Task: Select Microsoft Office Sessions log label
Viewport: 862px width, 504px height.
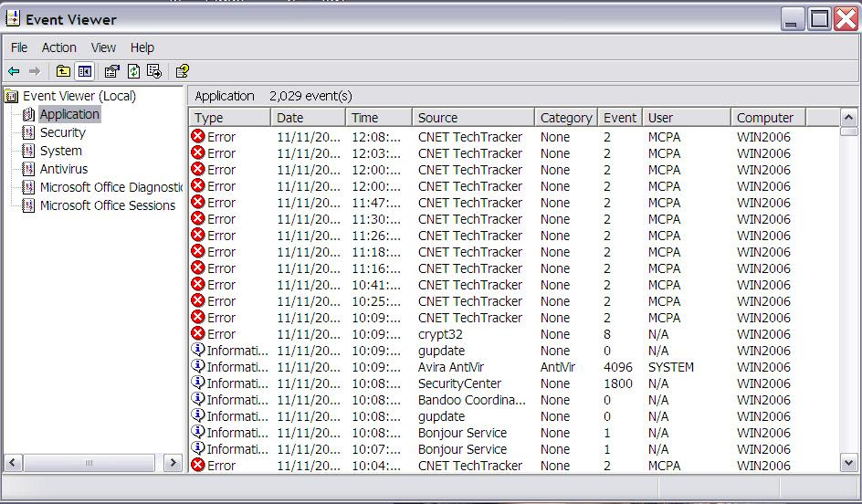Action: pos(108,205)
